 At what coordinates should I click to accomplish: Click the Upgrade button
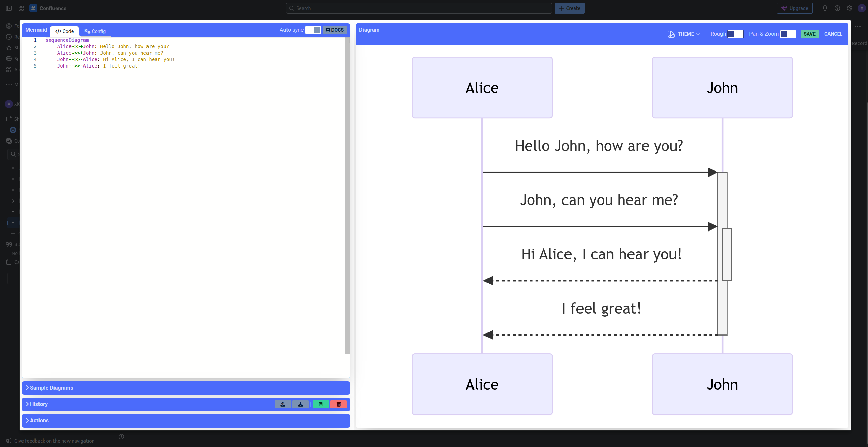tap(795, 8)
